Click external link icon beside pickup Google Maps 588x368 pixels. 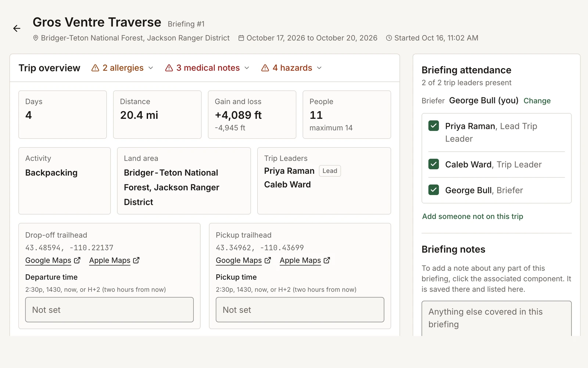268,260
